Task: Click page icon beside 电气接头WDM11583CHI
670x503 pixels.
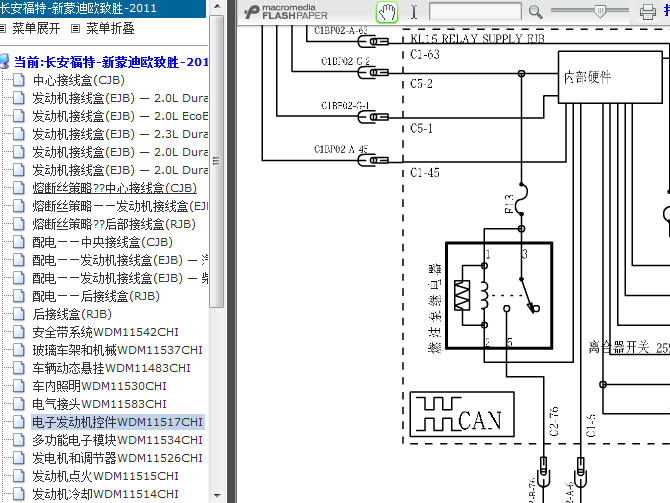Action: [x=18, y=403]
